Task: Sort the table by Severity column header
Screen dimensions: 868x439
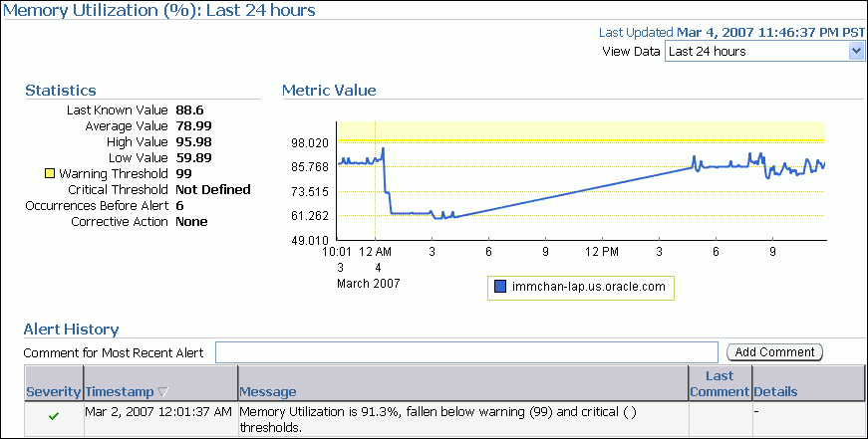Action: click(x=54, y=392)
